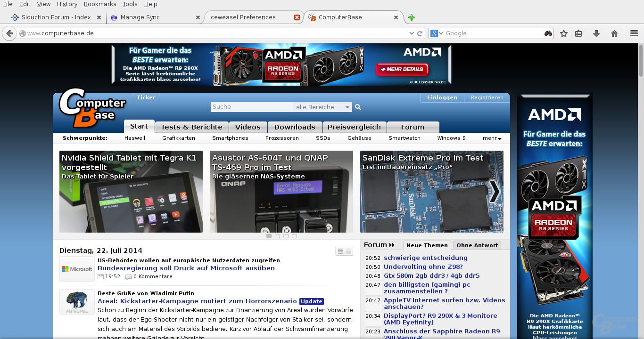This screenshot has width=644, height=339.
Task: Select the 'Neue Themen' forum tab
Action: (x=427, y=245)
